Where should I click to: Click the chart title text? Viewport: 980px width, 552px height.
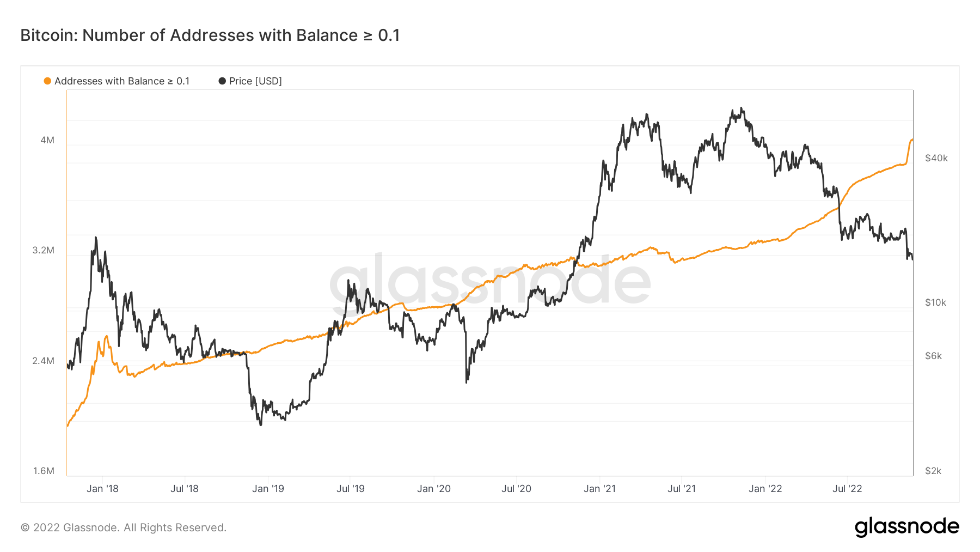point(210,35)
